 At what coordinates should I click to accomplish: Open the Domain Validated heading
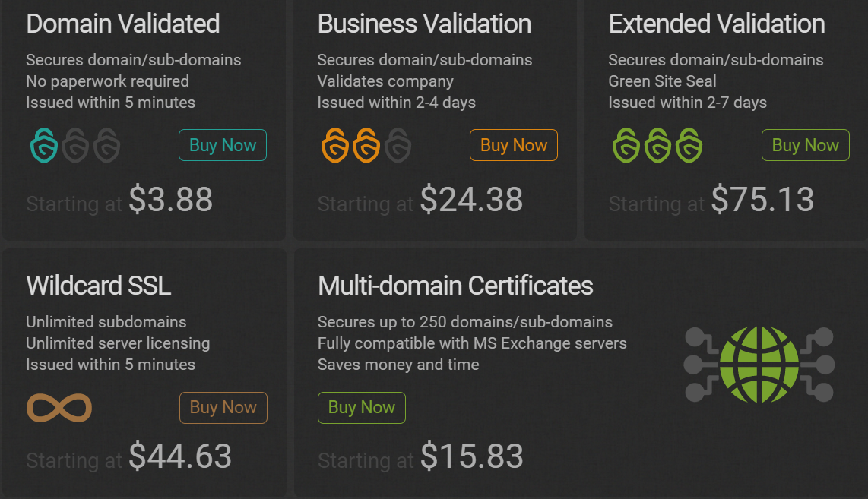point(122,24)
